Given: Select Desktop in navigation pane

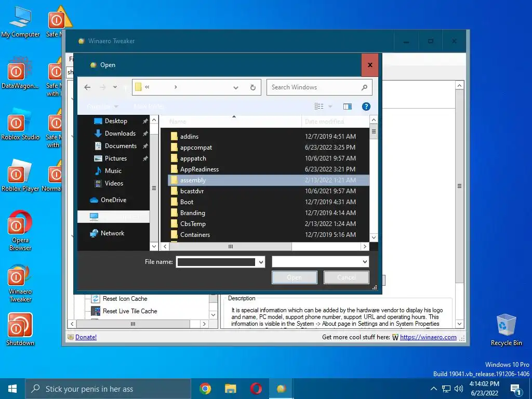Looking at the screenshot, I should [x=116, y=121].
